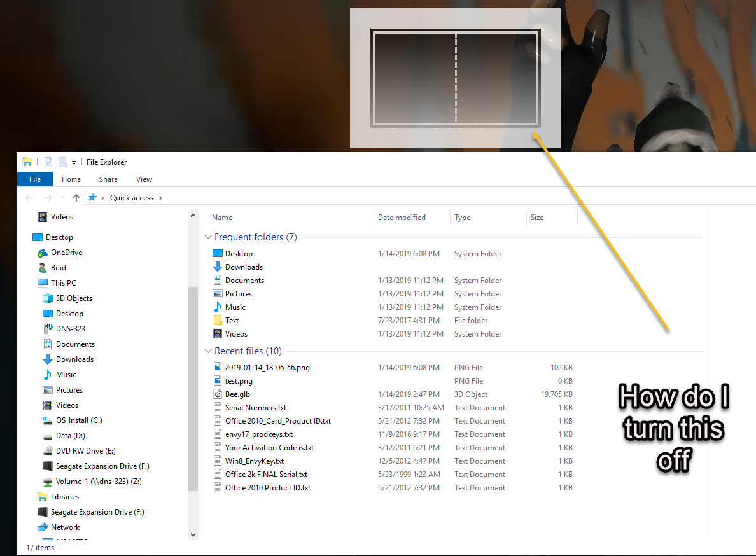Select Seagate Expansion Drive (F:) under This PC

pyautogui.click(x=102, y=466)
